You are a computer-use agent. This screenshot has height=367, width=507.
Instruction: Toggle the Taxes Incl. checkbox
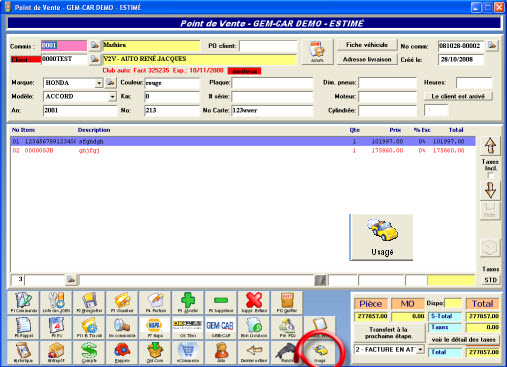pos(490,175)
